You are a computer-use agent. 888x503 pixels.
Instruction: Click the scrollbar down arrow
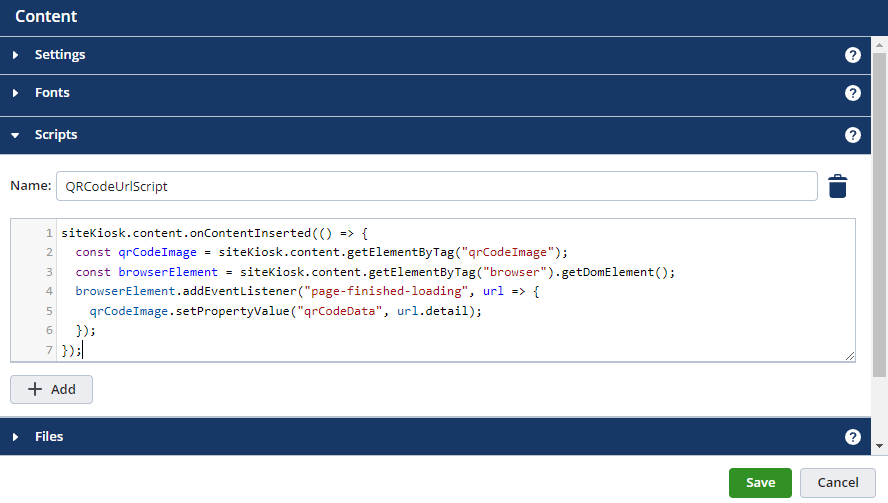pyautogui.click(x=880, y=446)
